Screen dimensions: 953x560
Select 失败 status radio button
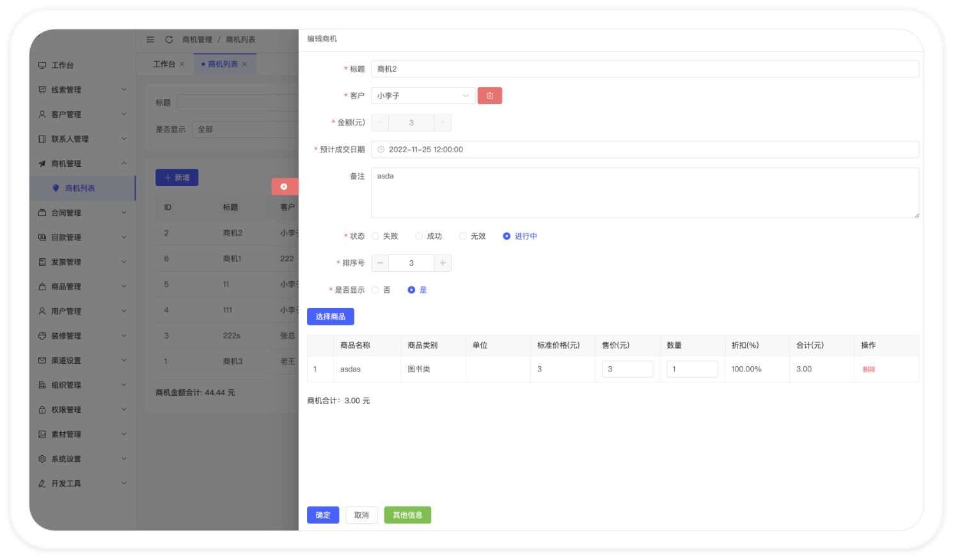pos(375,237)
